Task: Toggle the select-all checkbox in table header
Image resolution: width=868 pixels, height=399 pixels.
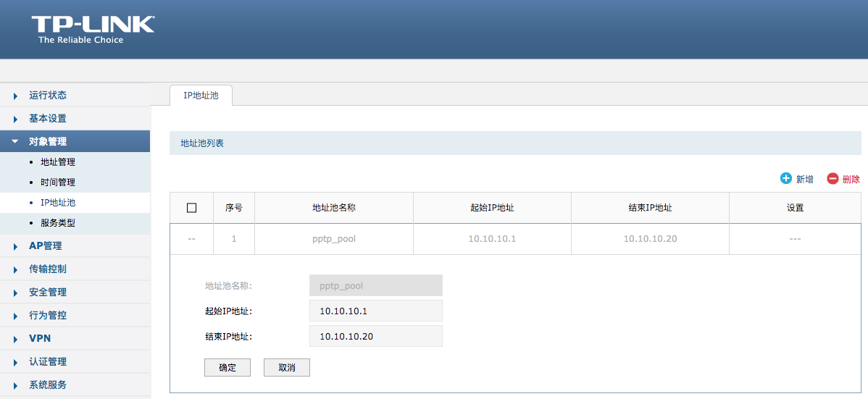Action: pyautogui.click(x=191, y=208)
